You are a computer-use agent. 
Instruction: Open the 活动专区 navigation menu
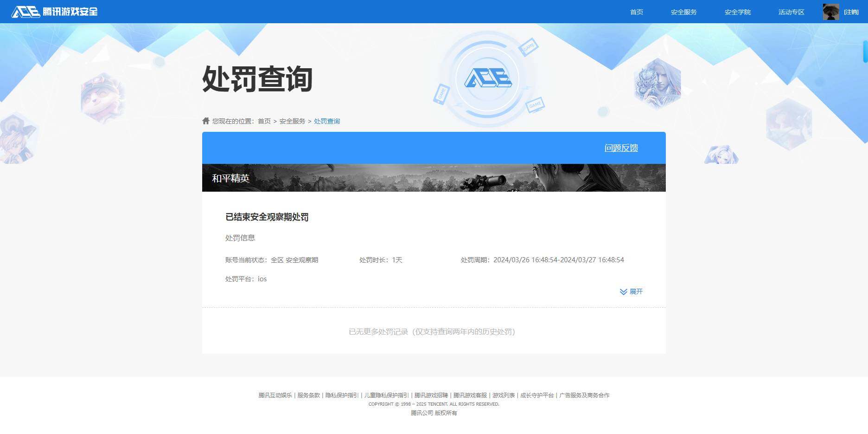791,12
